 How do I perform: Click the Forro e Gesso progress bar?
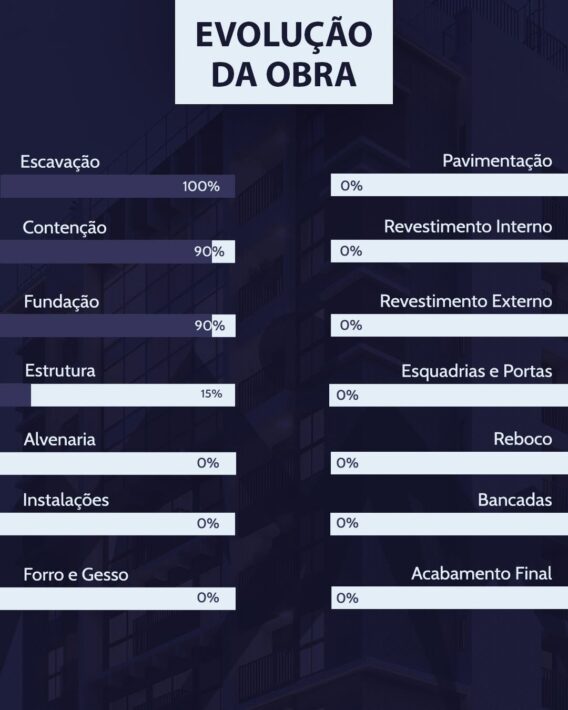(x=118, y=599)
